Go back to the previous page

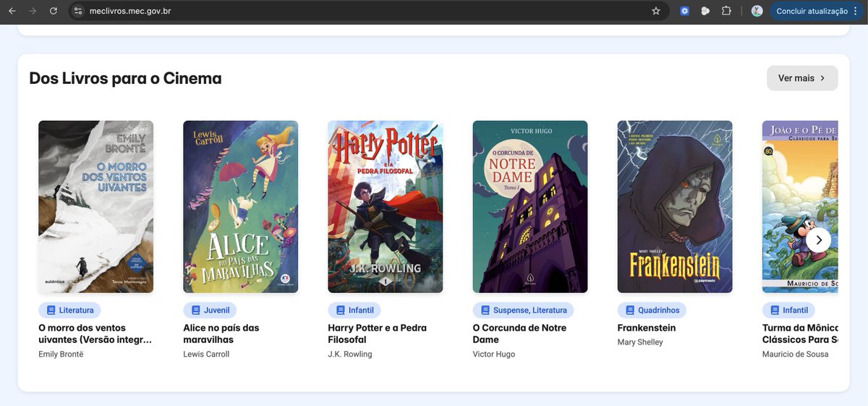12,11
